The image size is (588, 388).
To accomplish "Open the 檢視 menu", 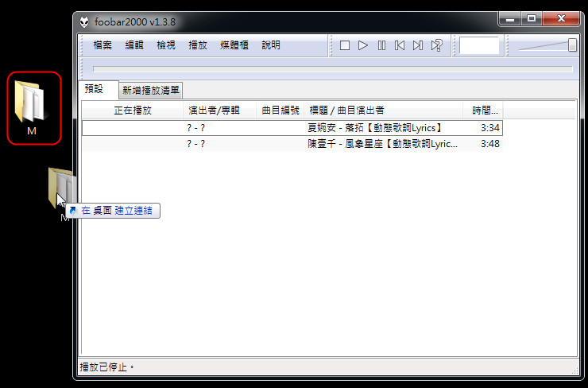I will point(166,45).
